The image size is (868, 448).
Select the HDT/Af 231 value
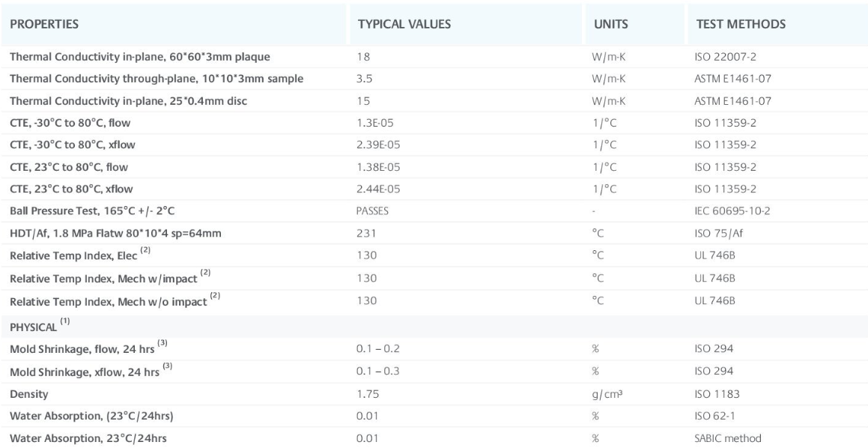pos(366,234)
